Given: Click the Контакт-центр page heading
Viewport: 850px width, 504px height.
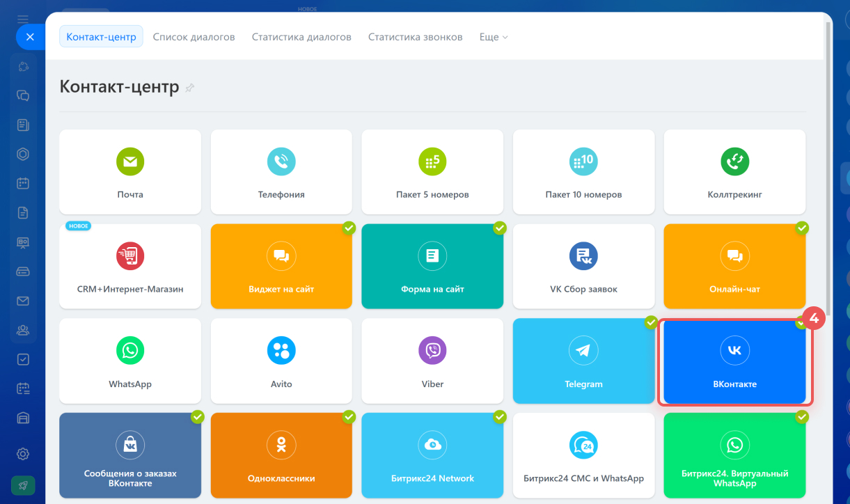Looking at the screenshot, I should coord(119,87).
